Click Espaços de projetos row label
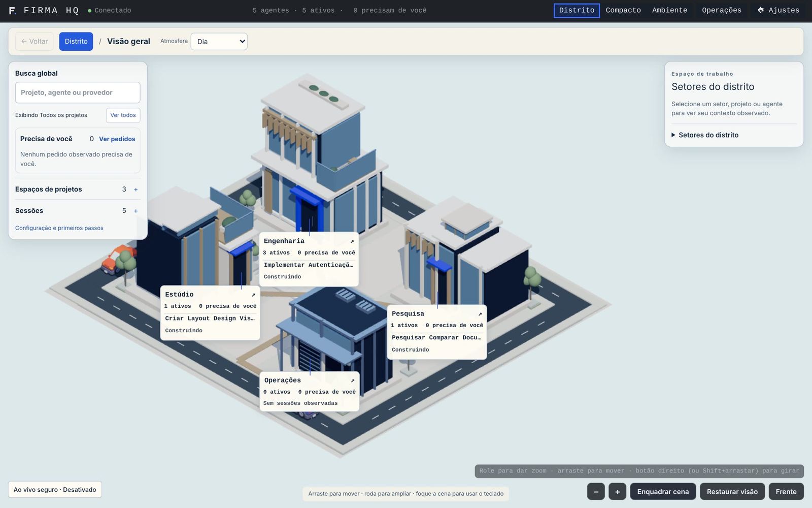Image resolution: width=812 pixels, height=508 pixels. coord(49,189)
